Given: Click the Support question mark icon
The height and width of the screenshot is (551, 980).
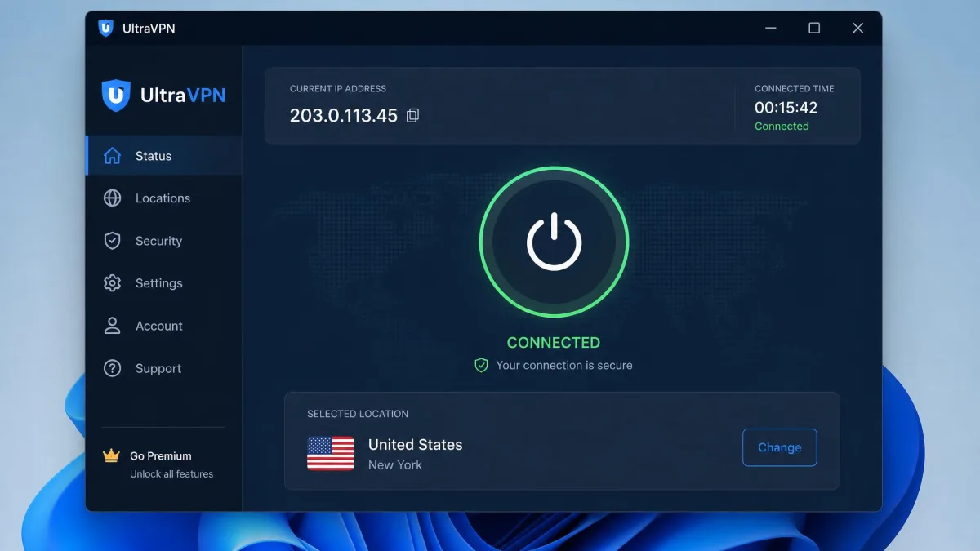Looking at the screenshot, I should point(112,368).
